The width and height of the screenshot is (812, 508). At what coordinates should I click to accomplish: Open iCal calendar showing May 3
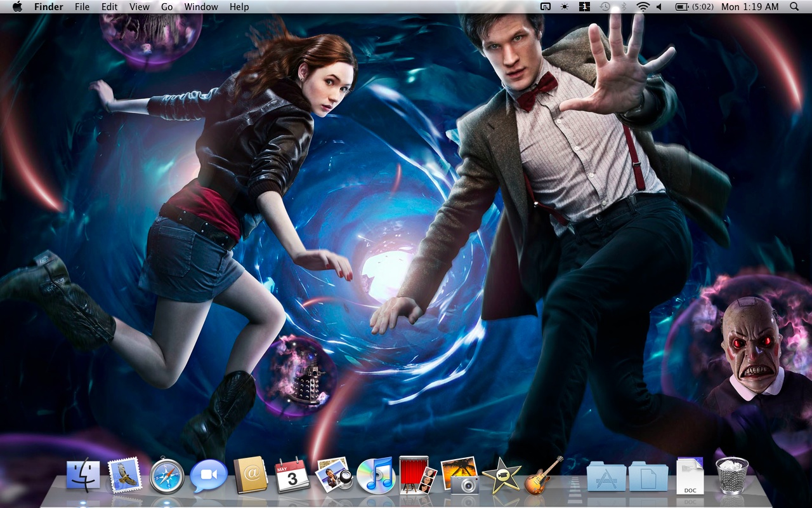coord(292,476)
